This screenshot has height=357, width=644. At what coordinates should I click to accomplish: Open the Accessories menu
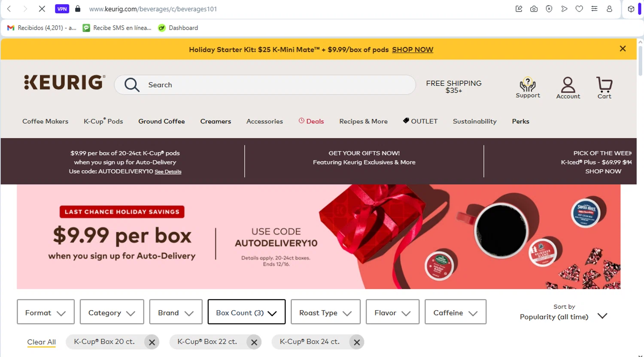[x=264, y=121]
